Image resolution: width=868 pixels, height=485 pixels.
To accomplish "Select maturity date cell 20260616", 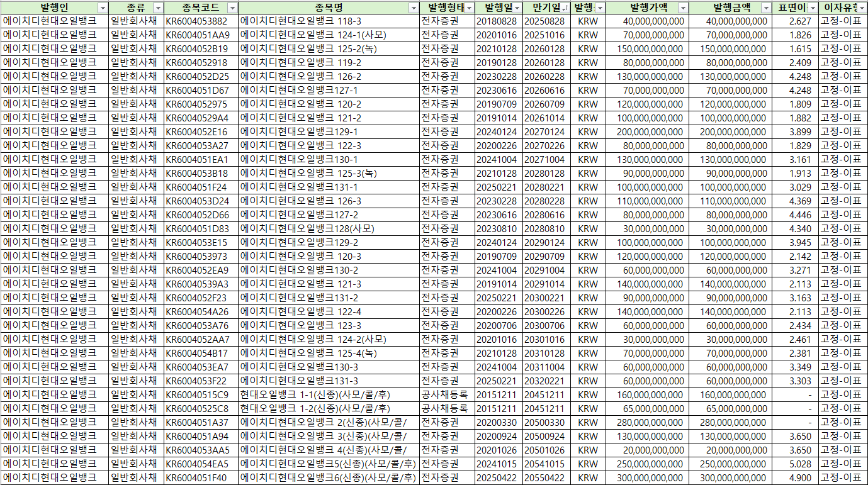I will pos(546,90).
